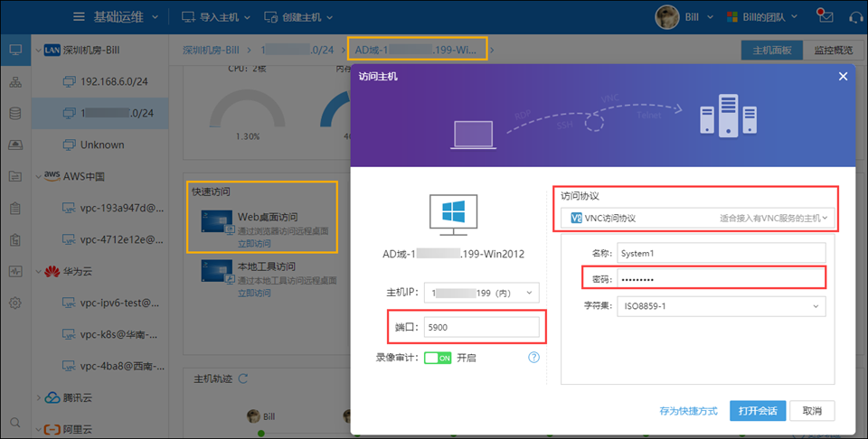Viewport: 868px width, 439px height.
Task: Click the 打开会话 button
Action: (757, 411)
